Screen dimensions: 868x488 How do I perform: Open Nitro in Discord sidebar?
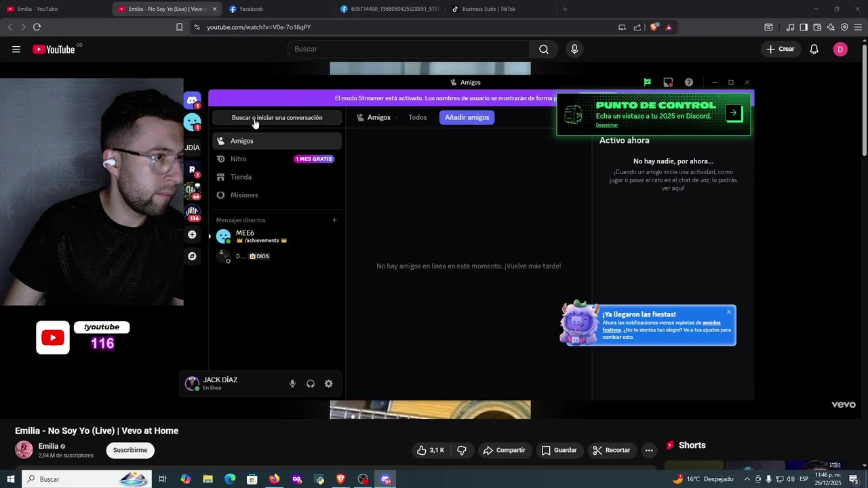pos(277,159)
